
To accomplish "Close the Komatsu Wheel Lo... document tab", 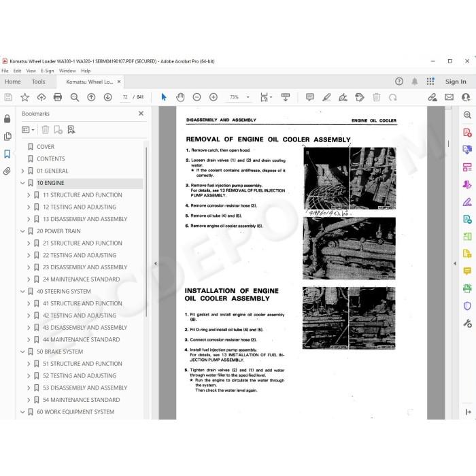I will point(119,82).
